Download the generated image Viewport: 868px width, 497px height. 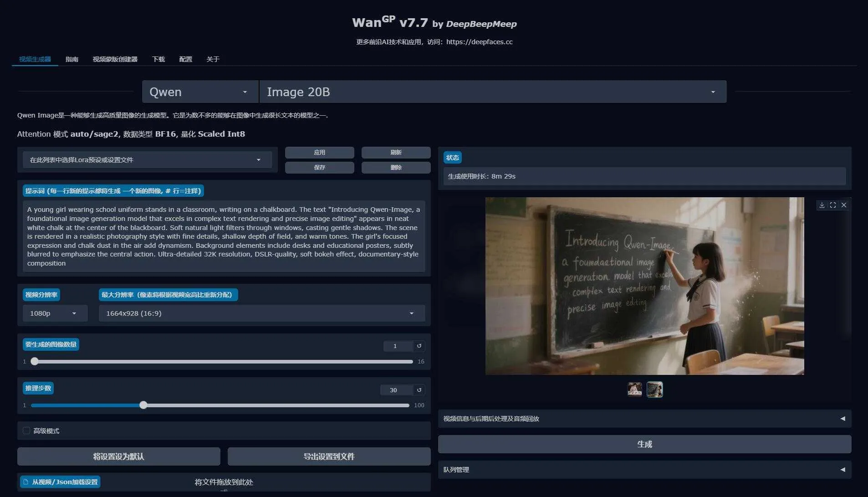pos(822,205)
